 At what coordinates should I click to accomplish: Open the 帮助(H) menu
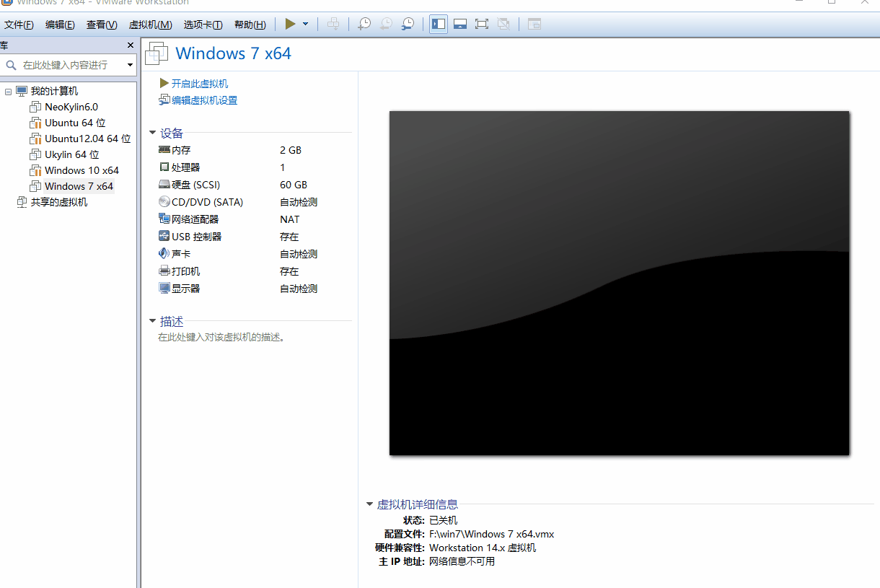(250, 25)
